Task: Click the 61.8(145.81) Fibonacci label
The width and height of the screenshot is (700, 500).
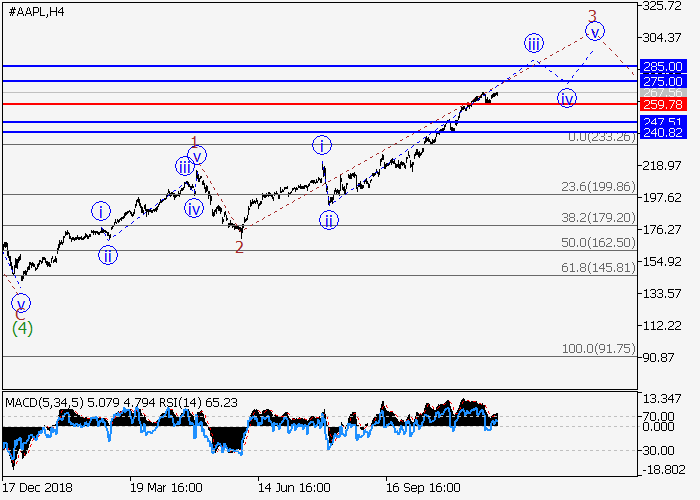Action: tap(598, 267)
